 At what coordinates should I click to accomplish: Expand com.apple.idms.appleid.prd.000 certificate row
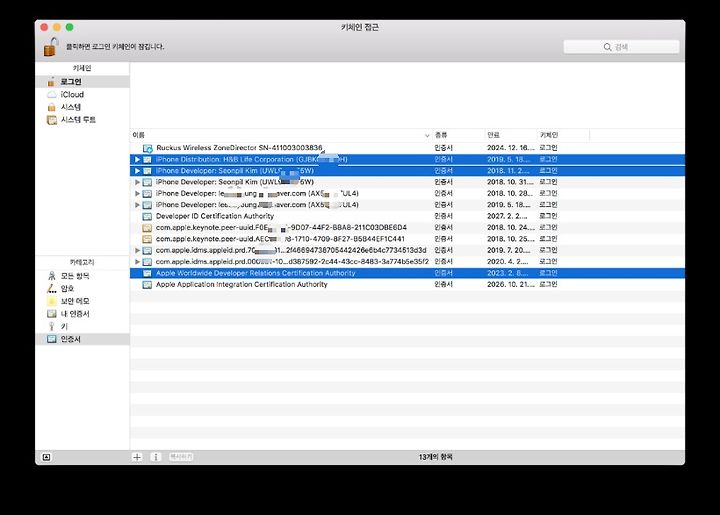pos(137,262)
